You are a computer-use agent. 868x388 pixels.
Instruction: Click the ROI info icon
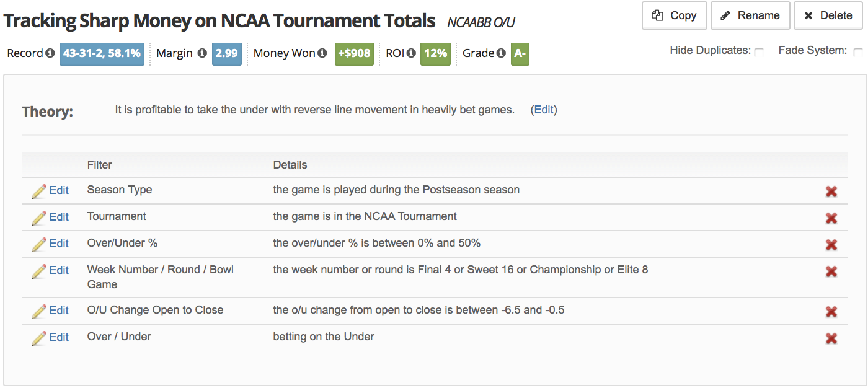[x=412, y=53]
